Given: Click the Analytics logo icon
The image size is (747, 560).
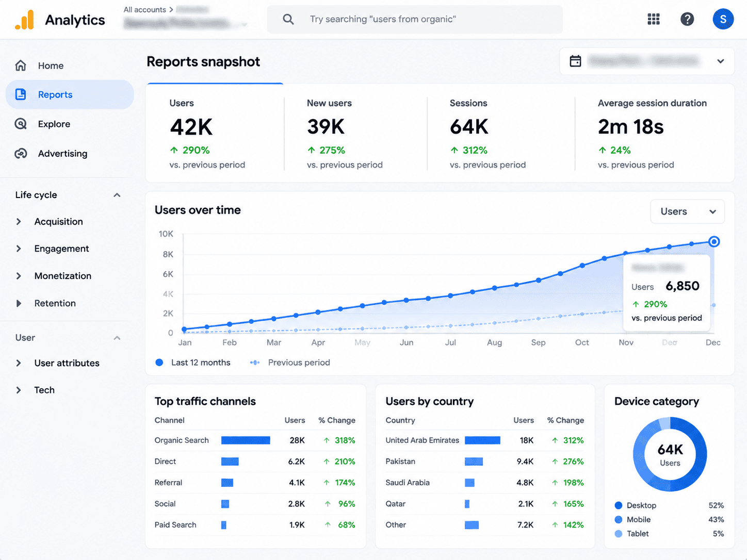Looking at the screenshot, I should 24,20.
